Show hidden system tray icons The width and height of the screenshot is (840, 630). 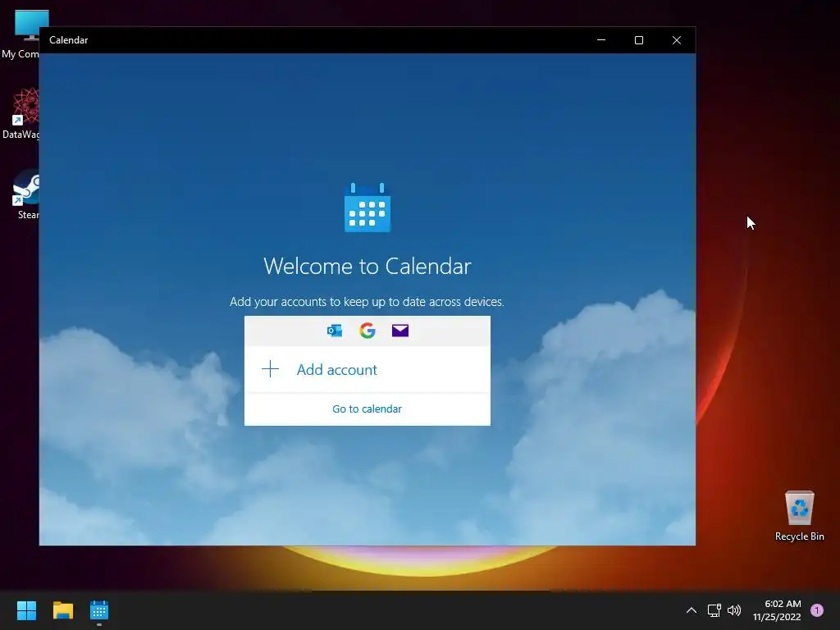[x=692, y=610]
